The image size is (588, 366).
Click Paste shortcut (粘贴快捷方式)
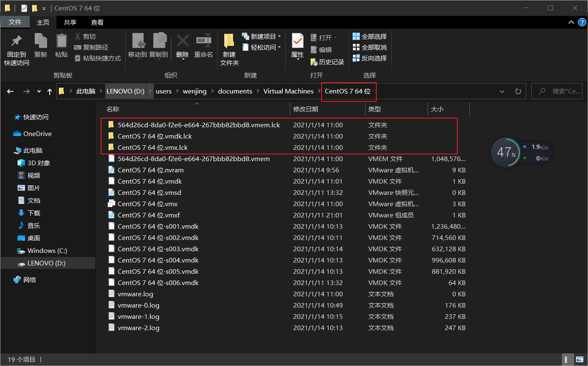[x=98, y=58]
